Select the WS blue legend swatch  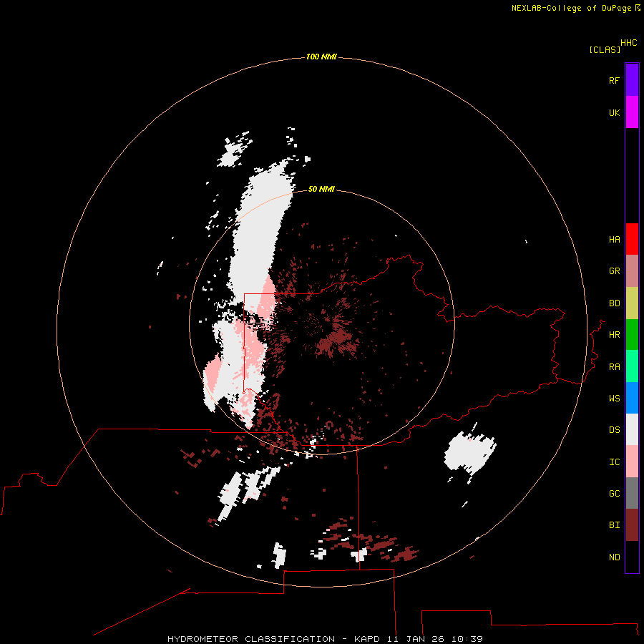click(x=632, y=398)
